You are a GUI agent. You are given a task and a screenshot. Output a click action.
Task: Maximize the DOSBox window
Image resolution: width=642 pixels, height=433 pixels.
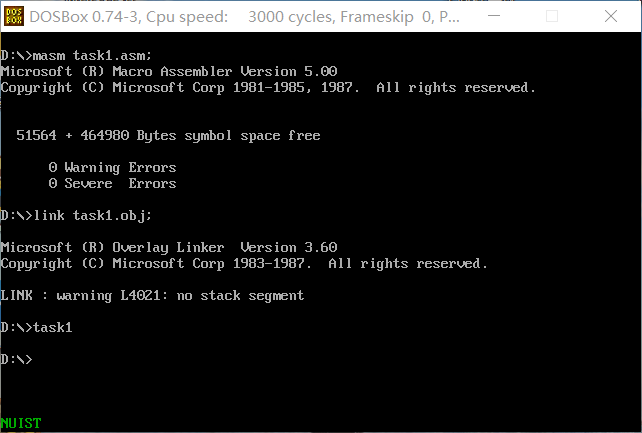point(552,16)
